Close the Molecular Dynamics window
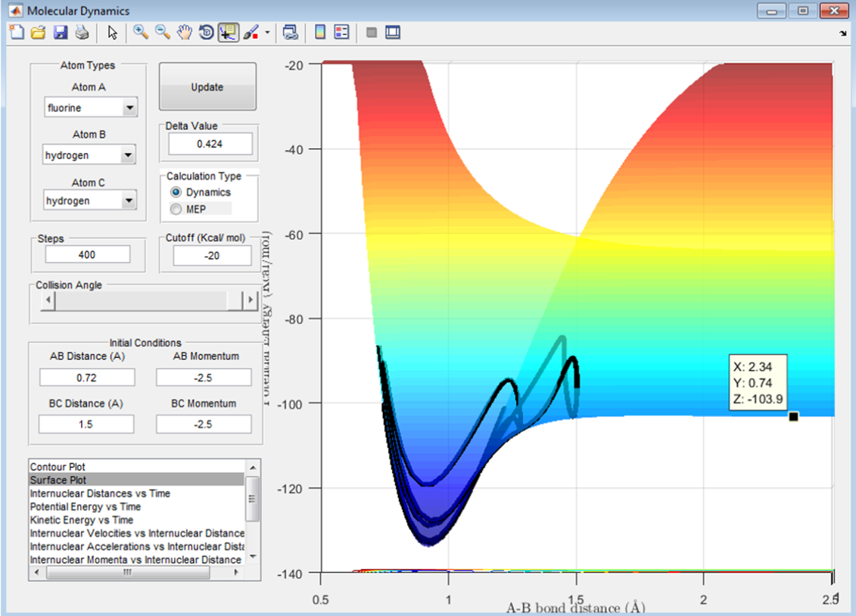Viewport: 856px width, 616px height. tap(833, 11)
